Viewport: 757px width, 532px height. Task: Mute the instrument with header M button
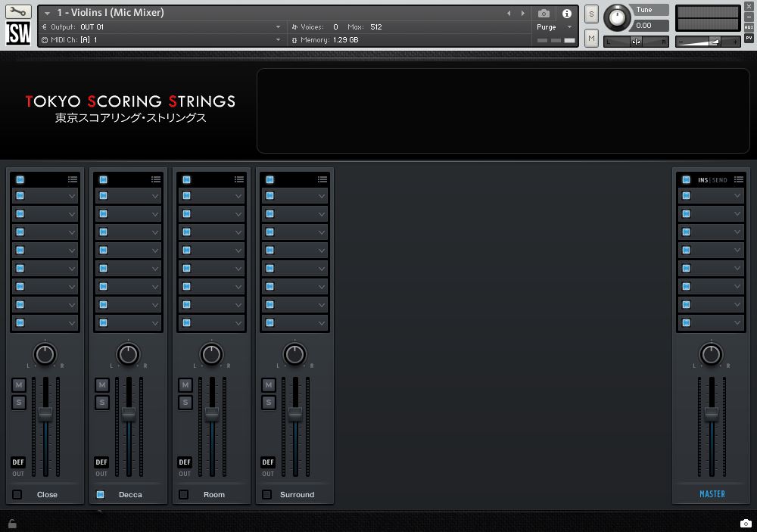pos(591,38)
